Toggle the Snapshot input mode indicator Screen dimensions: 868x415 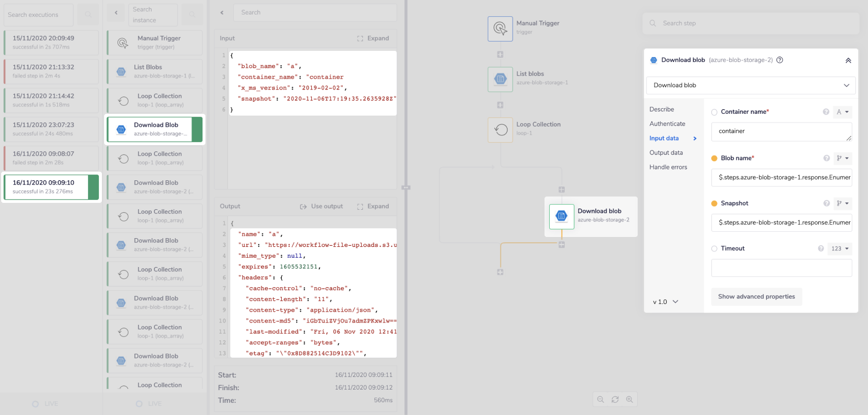tap(843, 203)
